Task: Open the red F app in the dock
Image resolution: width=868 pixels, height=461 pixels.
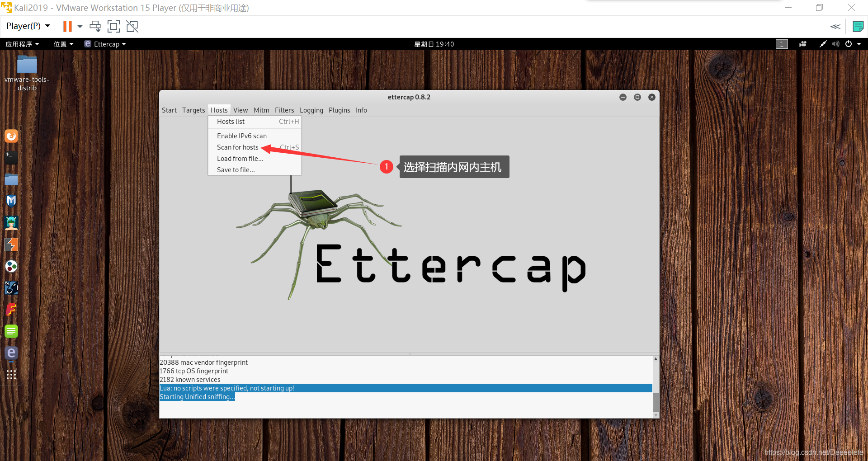Action: pos(11,310)
